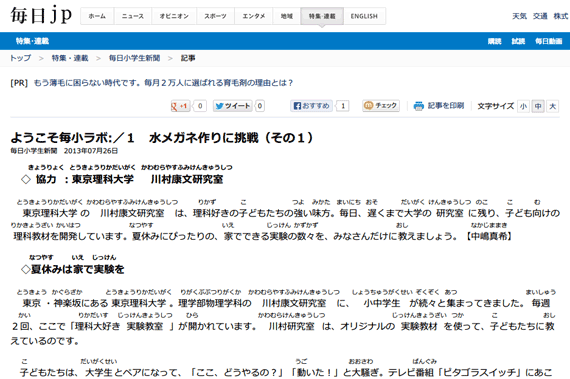
Task: Click the Google +1 count box
Action: (200, 106)
